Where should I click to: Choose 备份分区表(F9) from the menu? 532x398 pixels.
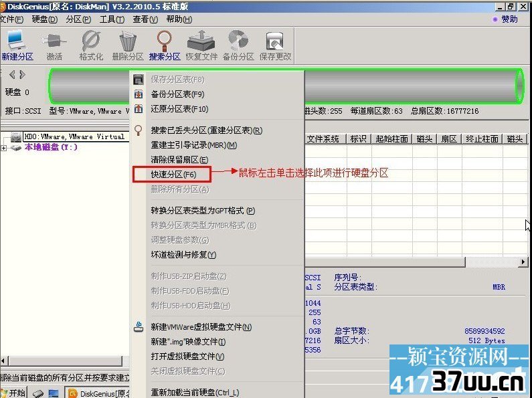coord(217,94)
